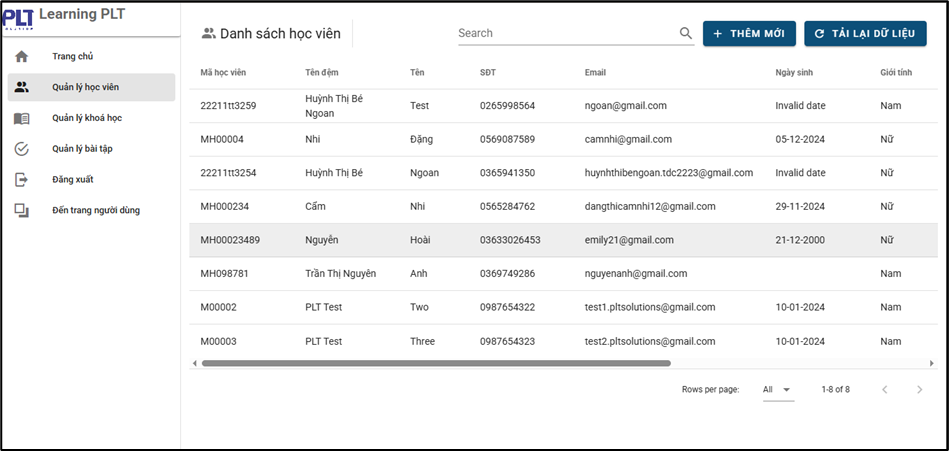This screenshot has width=949, height=451.
Task: Click the THÊM MỚI button
Action: [749, 33]
